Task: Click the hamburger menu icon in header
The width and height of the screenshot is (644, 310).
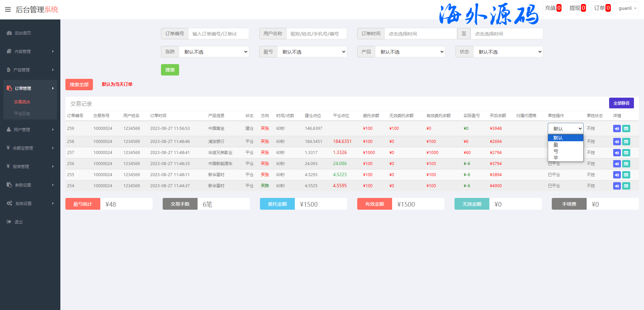Action: click(8, 9)
